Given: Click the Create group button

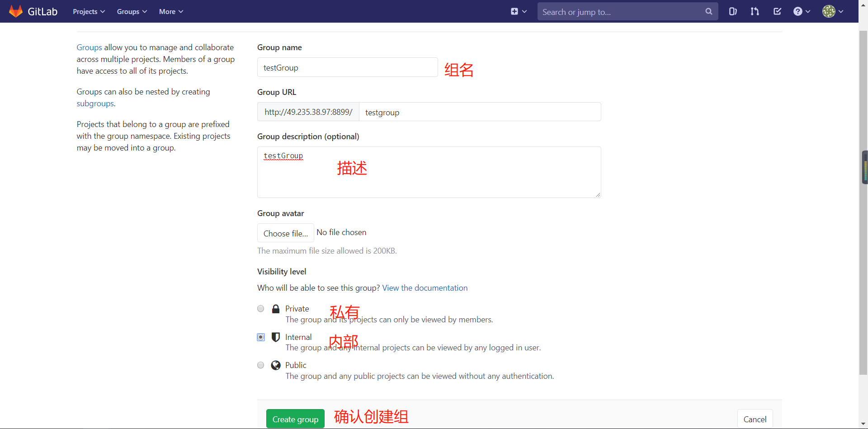Looking at the screenshot, I should pyautogui.click(x=295, y=418).
